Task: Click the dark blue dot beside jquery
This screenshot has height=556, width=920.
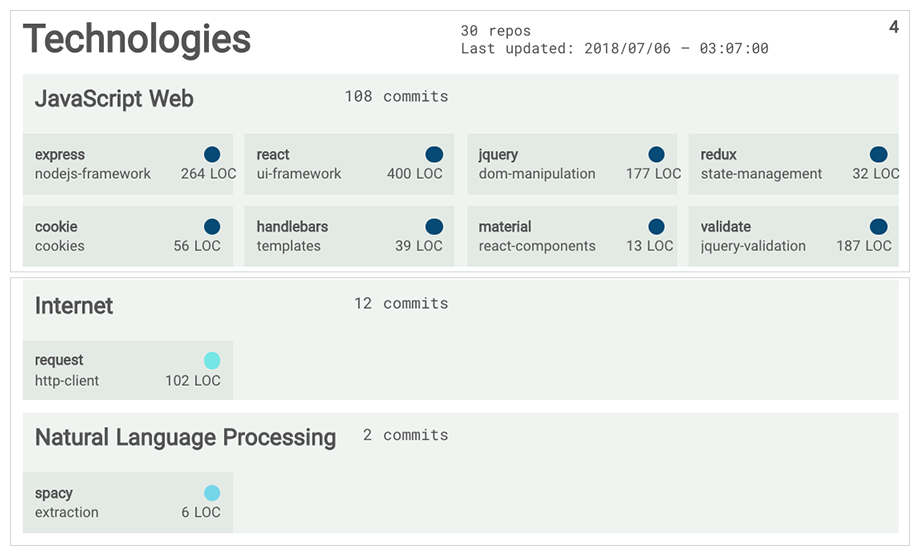Action: [x=656, y=154]
